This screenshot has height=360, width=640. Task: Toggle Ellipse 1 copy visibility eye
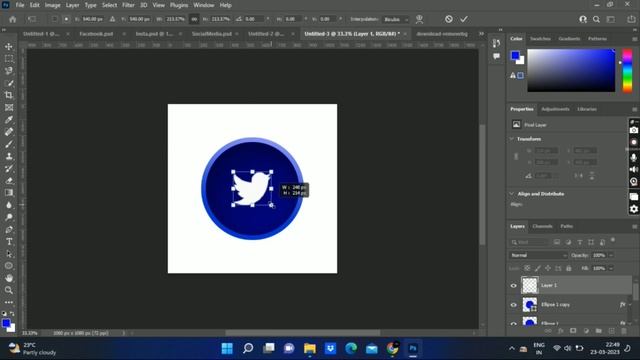pyautogui.click(x=513, y=305)
